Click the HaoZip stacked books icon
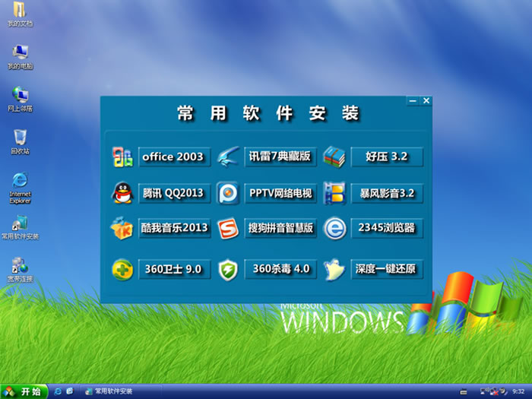 click(x=334, y=157)
